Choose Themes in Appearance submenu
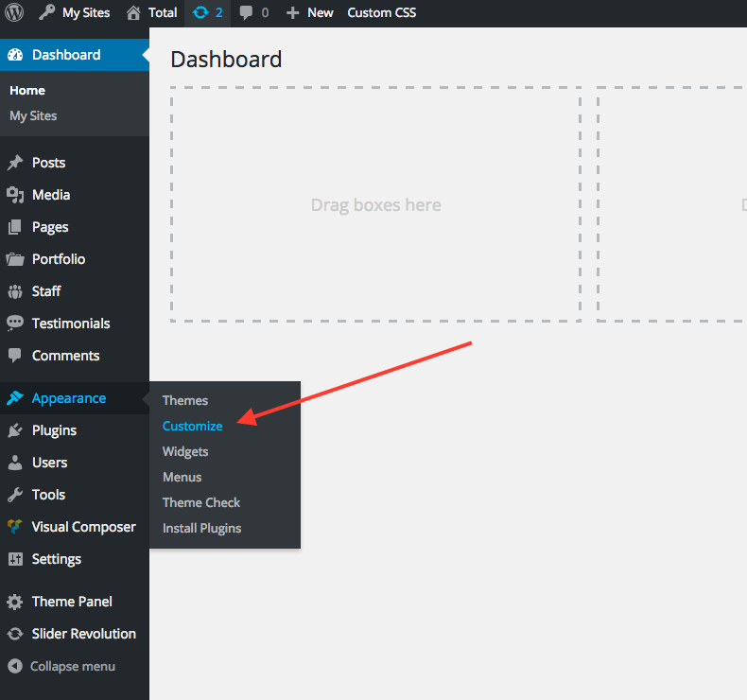The width and height of the screenshot is (747, 700). pyautogui.click(x=185, y=400)
